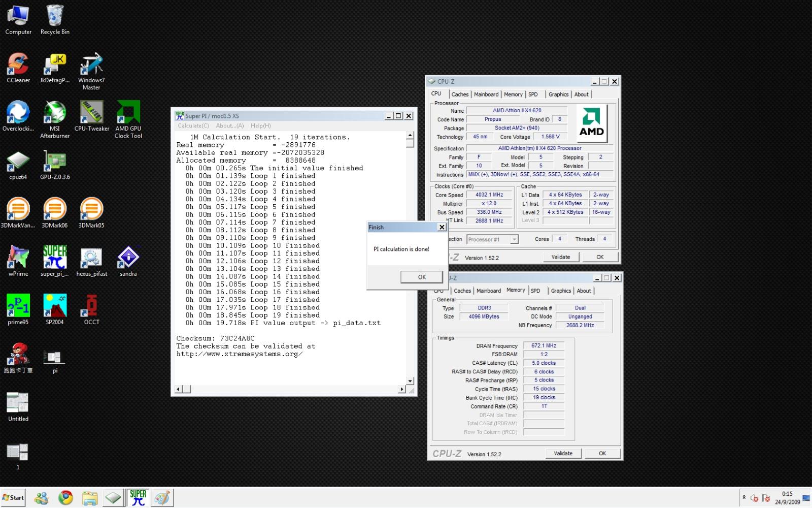The height and width of the screenshot is (508, 812).
Task: Click OK in upper CPU-Z window
Action: [x=600, y=257]
